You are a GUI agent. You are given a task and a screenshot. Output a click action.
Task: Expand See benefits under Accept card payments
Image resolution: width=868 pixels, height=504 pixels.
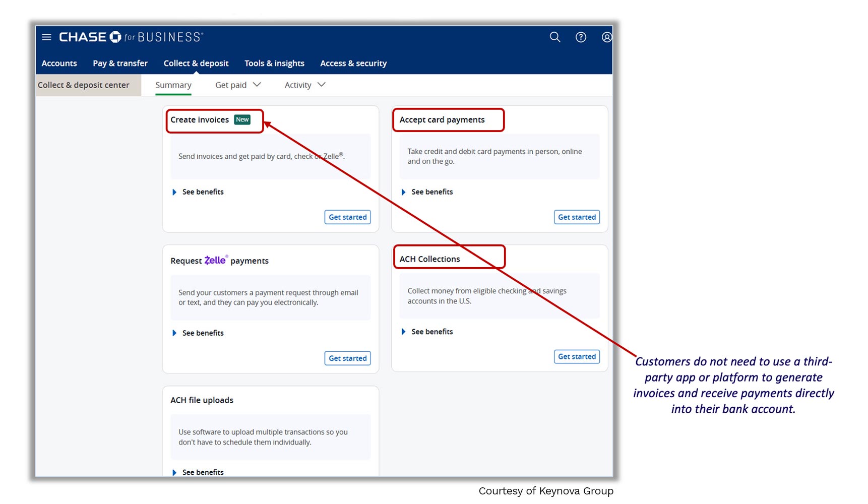click(427, 192)
